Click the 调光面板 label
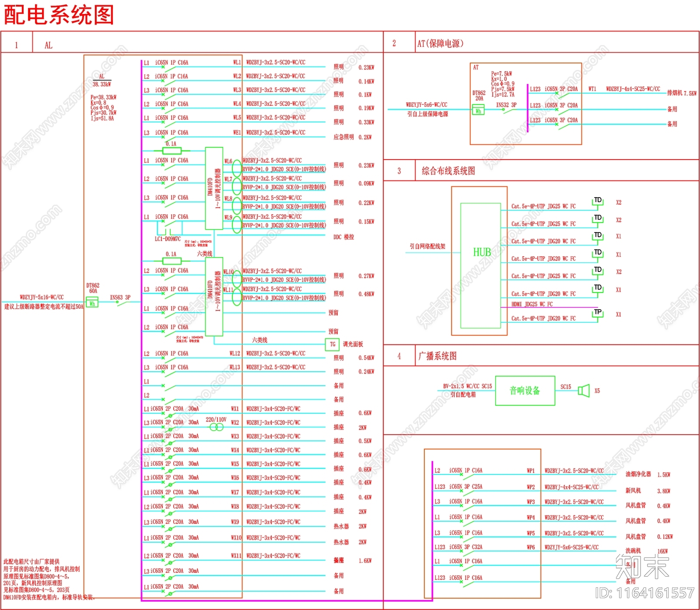700x610 pixels. [x=353, y=345]
